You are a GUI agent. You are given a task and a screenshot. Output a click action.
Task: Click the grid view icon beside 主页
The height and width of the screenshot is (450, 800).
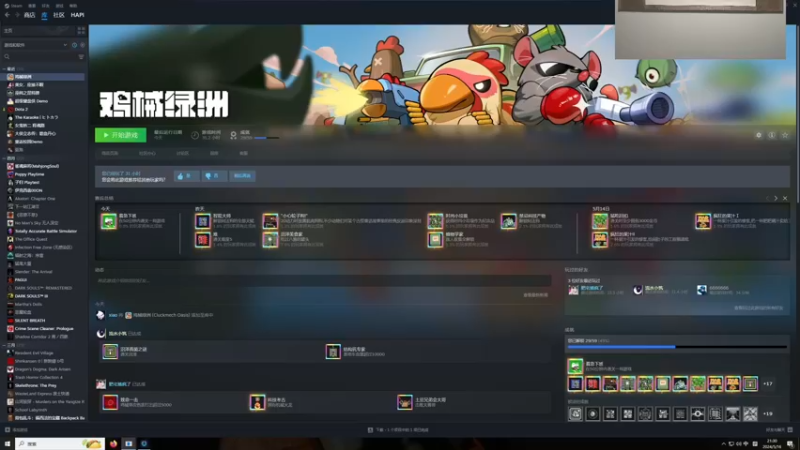tap(81, 31)
